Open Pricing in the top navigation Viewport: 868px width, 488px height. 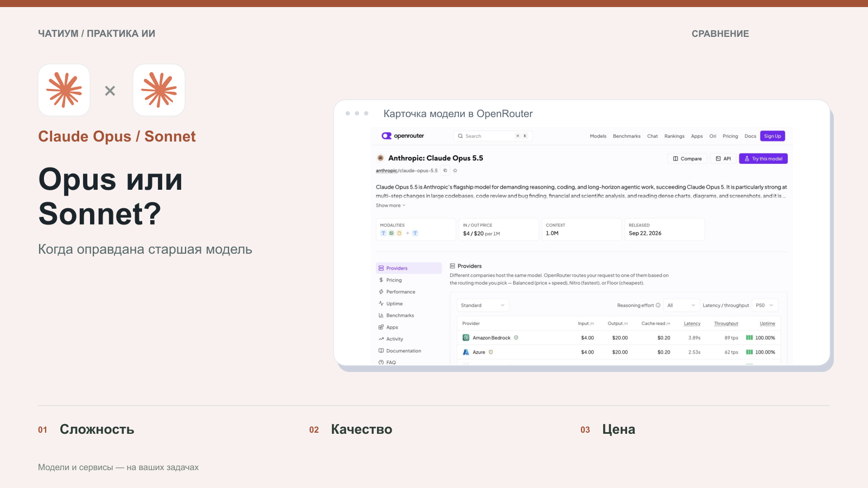(730, 136)
